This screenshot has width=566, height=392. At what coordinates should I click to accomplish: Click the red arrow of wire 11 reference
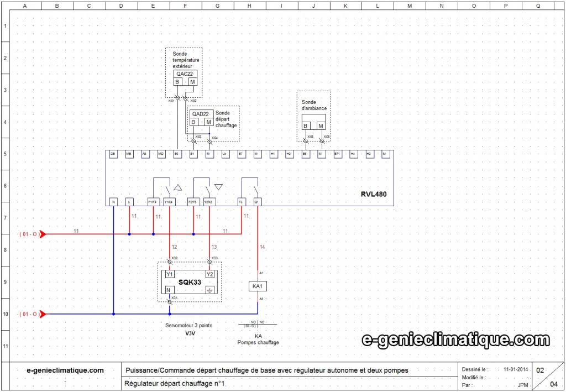click(43, 234)
